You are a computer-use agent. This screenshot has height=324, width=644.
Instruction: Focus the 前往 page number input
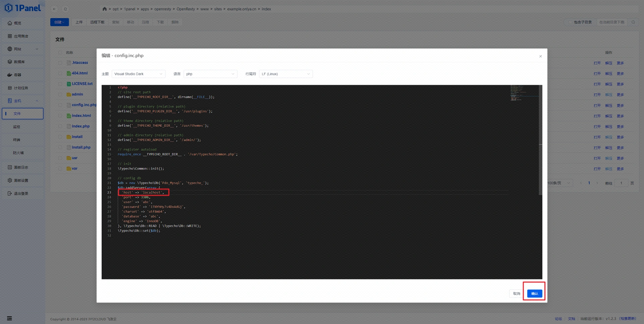(621, 183)
